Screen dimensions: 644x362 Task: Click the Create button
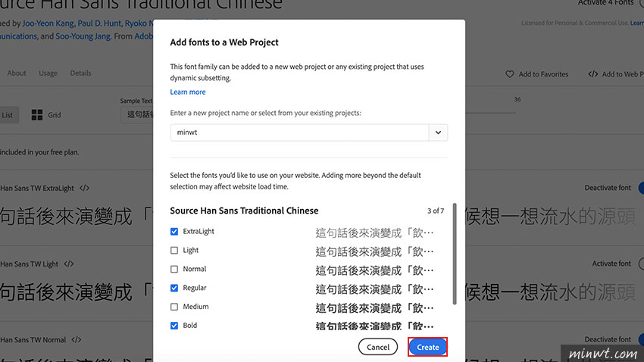point(427,347)
